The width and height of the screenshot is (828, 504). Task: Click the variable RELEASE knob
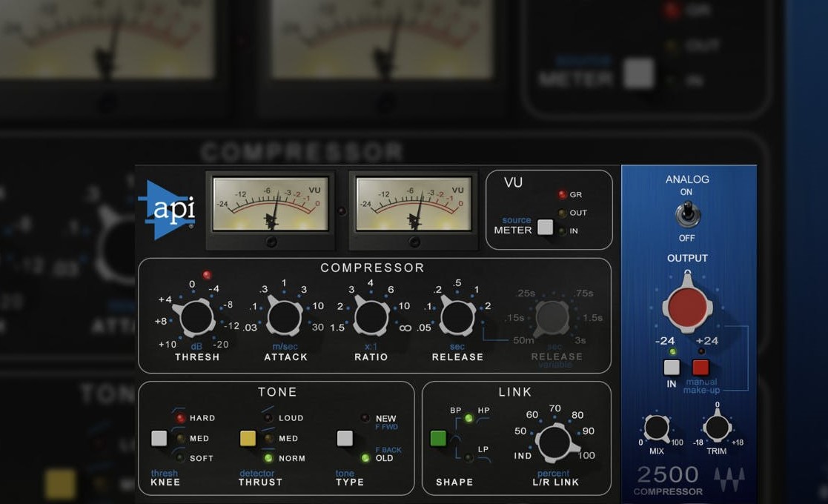(552, 318)
